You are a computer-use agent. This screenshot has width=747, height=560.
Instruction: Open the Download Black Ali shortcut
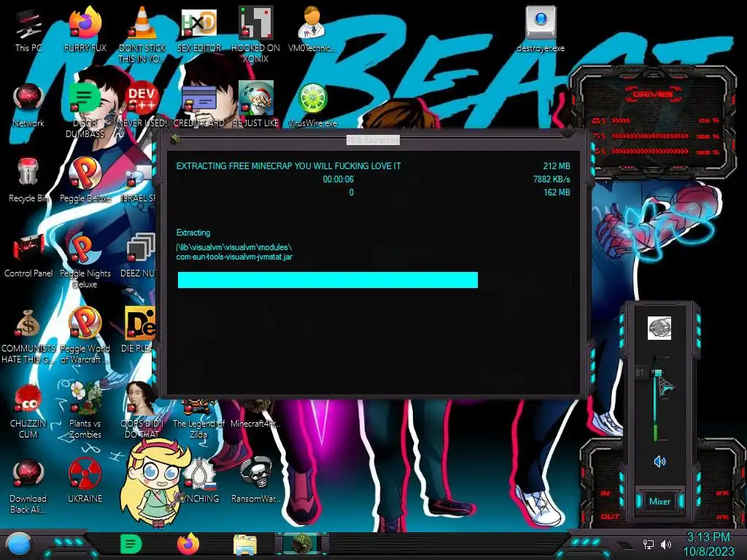point(28,486)
